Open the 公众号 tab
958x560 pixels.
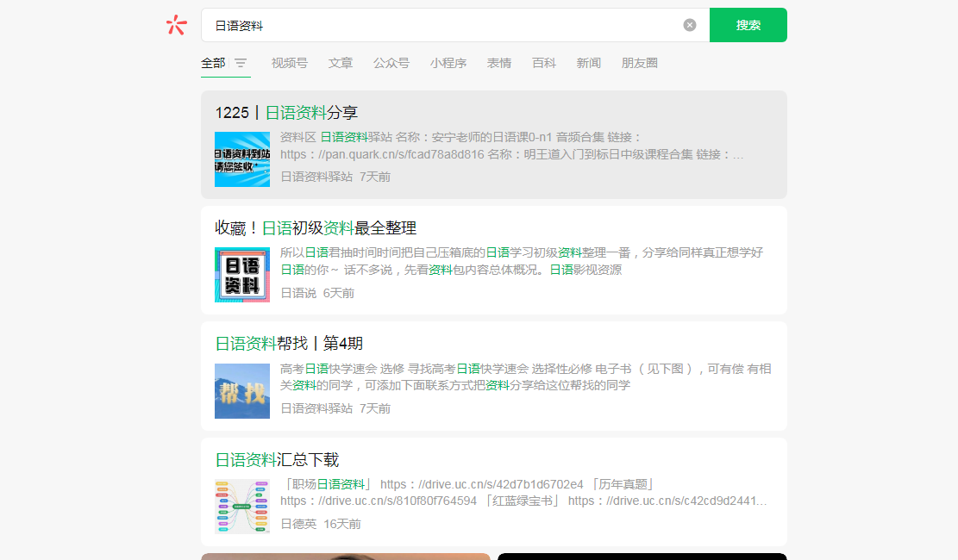[x=391, y=63]
